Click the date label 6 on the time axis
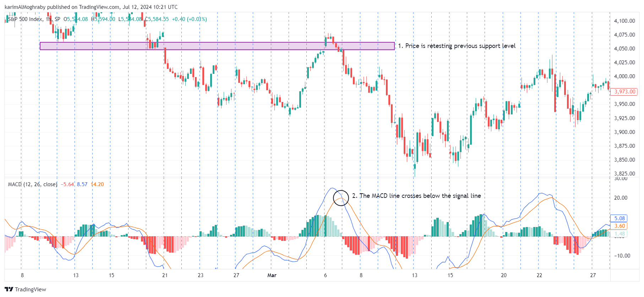The height and width of the screenshot is (297, 644). click(326, 275)
